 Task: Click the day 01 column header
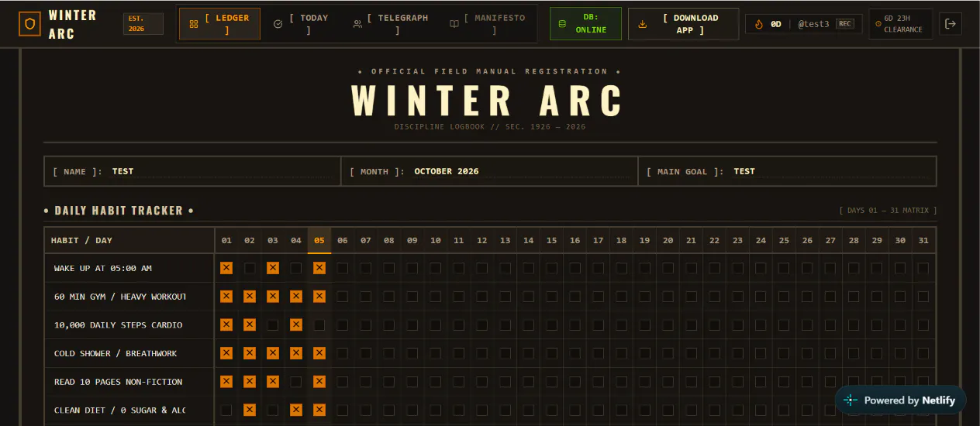226,240
